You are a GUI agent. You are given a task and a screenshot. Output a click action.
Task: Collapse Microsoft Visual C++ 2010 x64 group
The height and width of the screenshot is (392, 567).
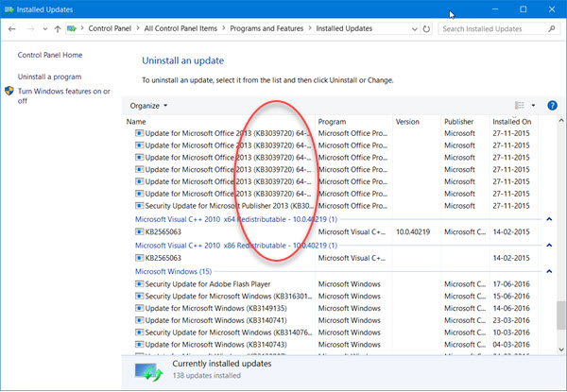[549, 219]
